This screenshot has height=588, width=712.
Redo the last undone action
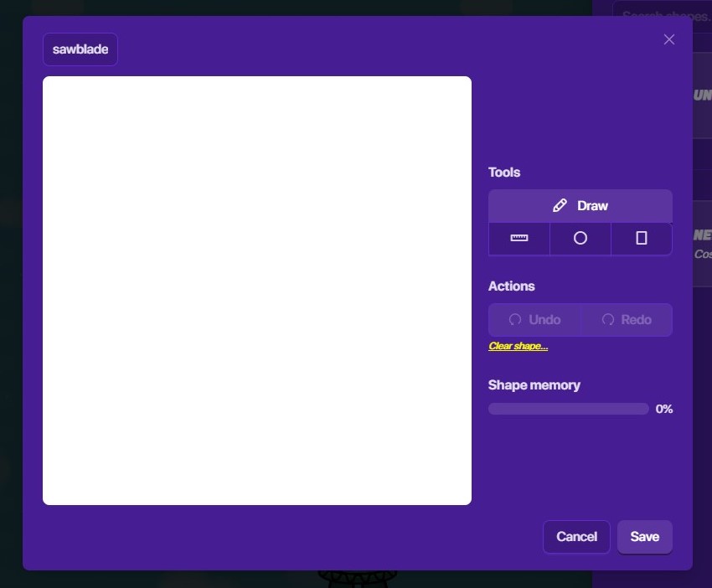click(x=627, y=320)
